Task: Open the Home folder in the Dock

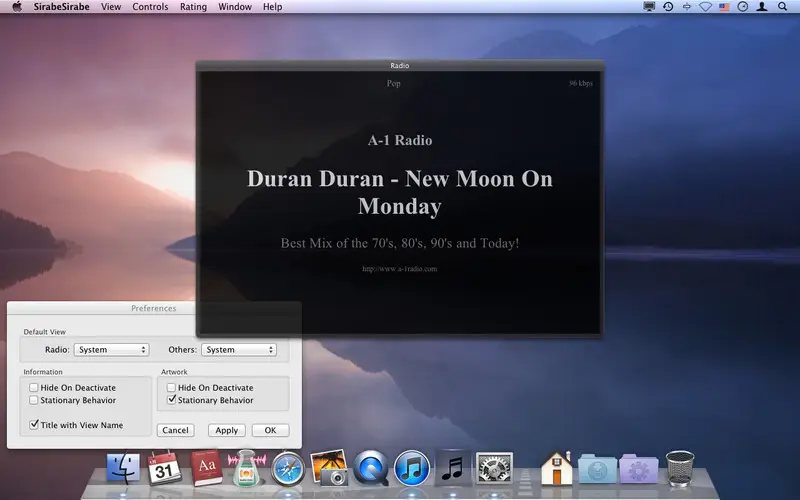Action: pyautogui.click(x=556, y=468)
